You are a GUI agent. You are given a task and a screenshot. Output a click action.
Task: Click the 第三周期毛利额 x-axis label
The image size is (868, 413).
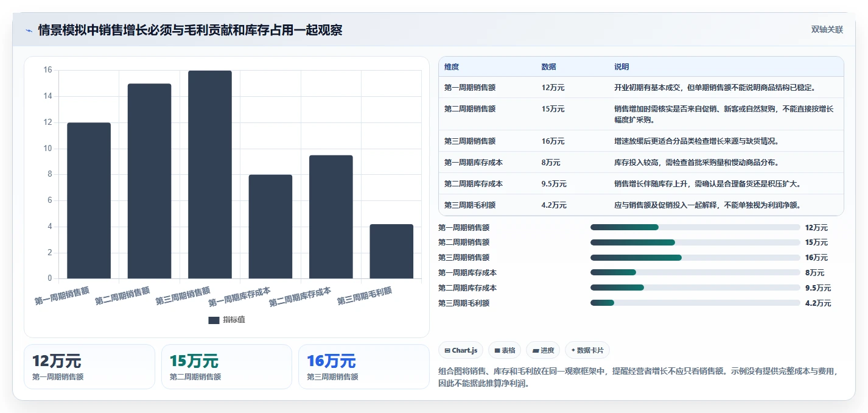[365, 295]
